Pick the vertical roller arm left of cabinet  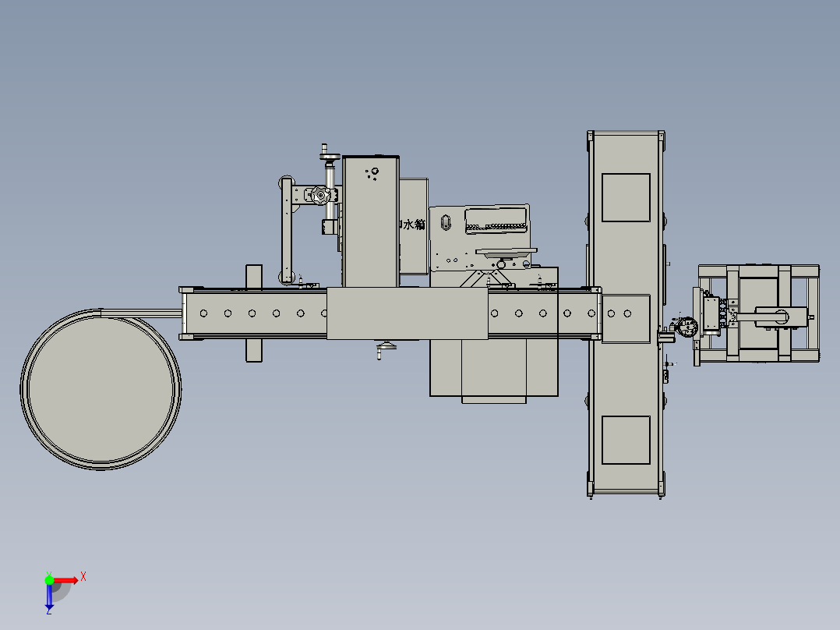tap(287, 230)
